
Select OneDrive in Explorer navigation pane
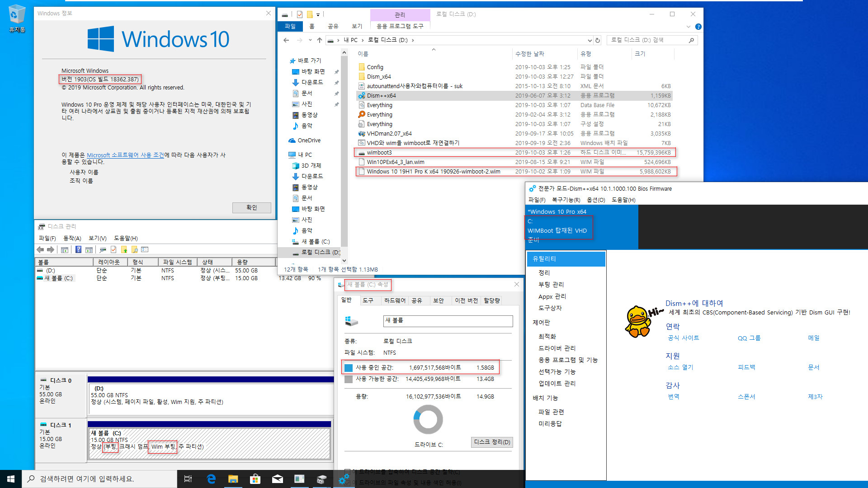(309, 141)
